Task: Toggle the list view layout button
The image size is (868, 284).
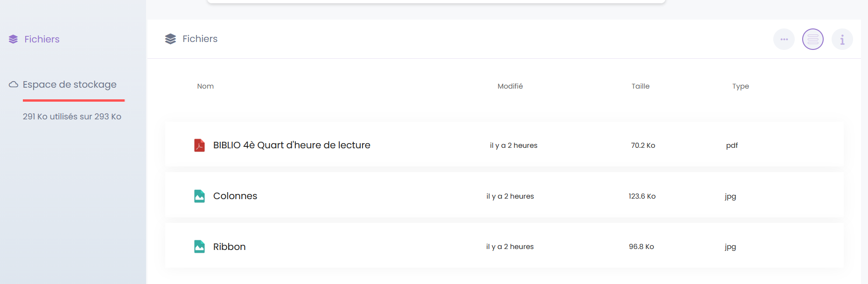Action: 813,39
